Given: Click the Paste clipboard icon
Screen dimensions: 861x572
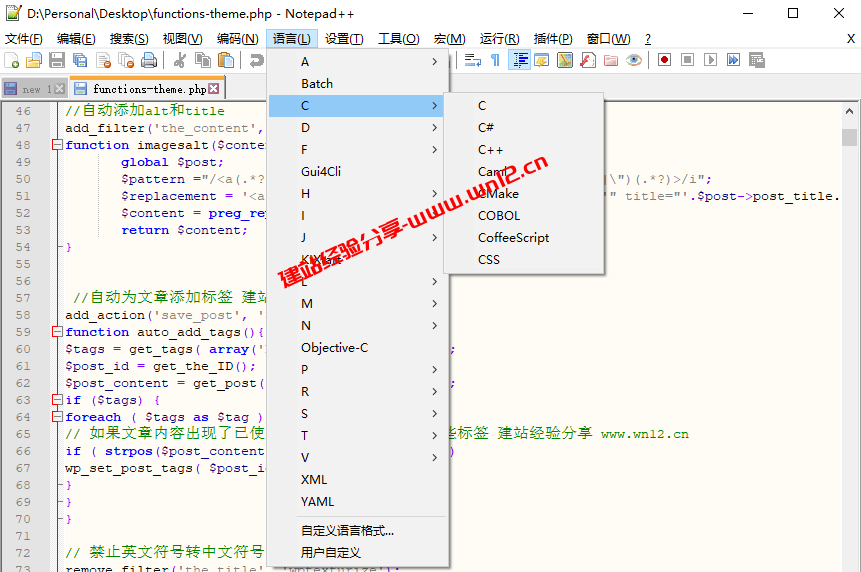Looking at the screenshot, I should (226, 60).
